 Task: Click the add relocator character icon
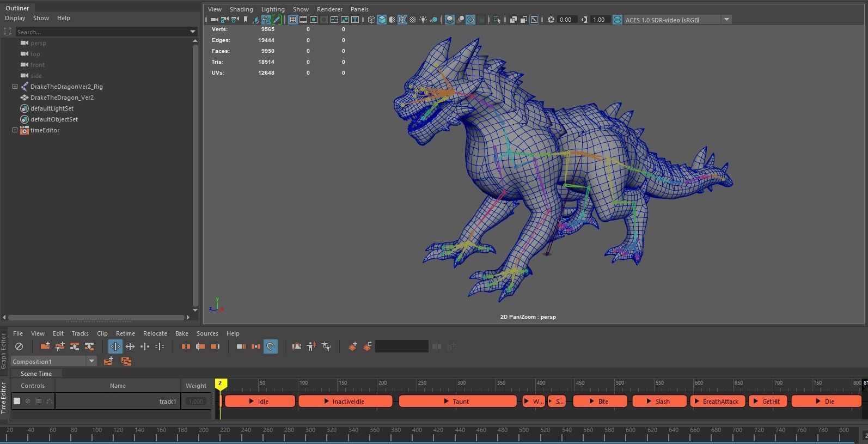pos(311,346)
